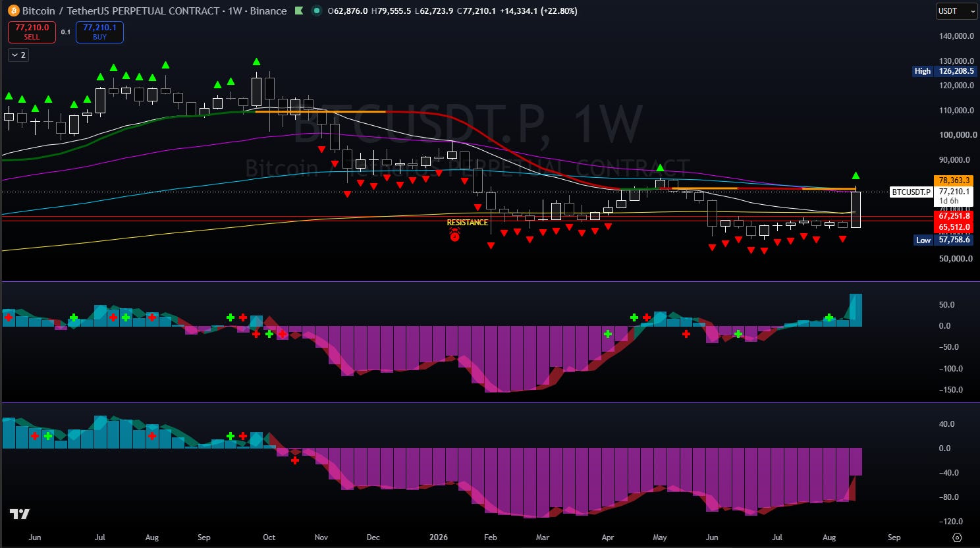The height and width of the screenshot is (548, 980).
Task: Open the chart settings gear icon
Action: [x=958, y=537]
